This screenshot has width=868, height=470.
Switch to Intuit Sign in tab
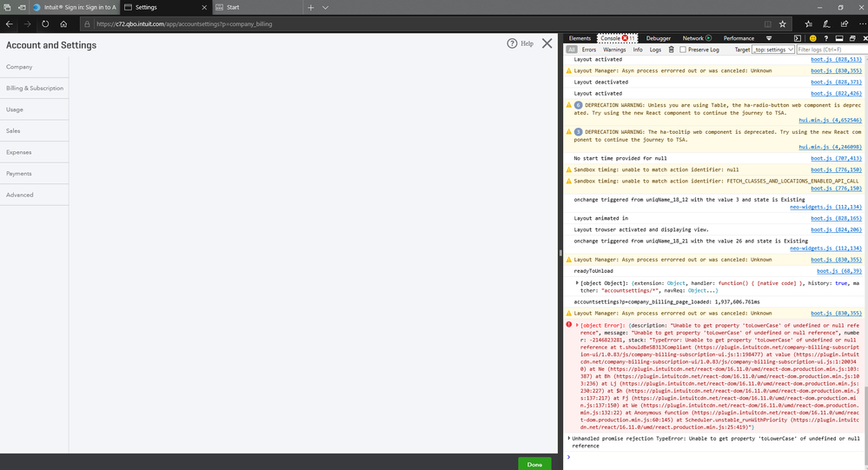click(75, 7)
